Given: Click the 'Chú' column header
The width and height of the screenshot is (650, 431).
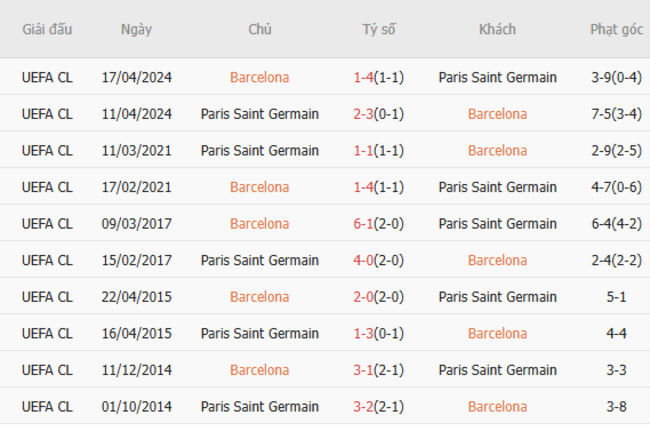Looking at the screenshot, I should [x=260, y=29].
